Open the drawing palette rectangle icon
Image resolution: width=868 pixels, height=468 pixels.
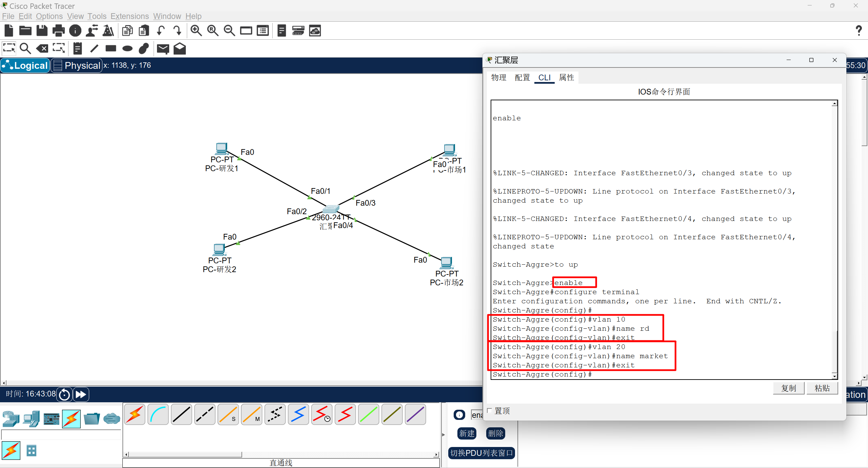click(246, 31)
